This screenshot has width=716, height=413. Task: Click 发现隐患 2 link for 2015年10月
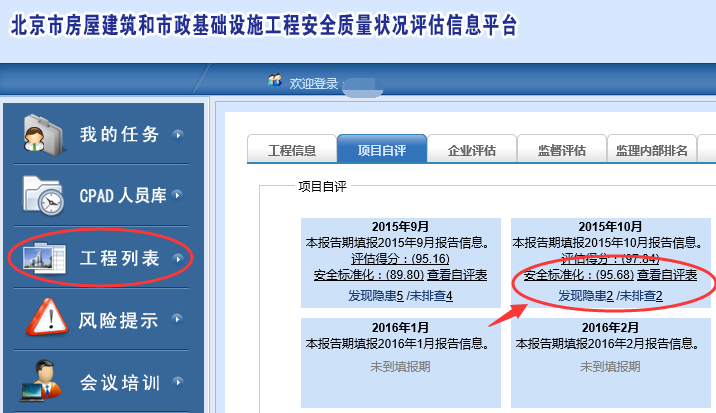point(585,295)
